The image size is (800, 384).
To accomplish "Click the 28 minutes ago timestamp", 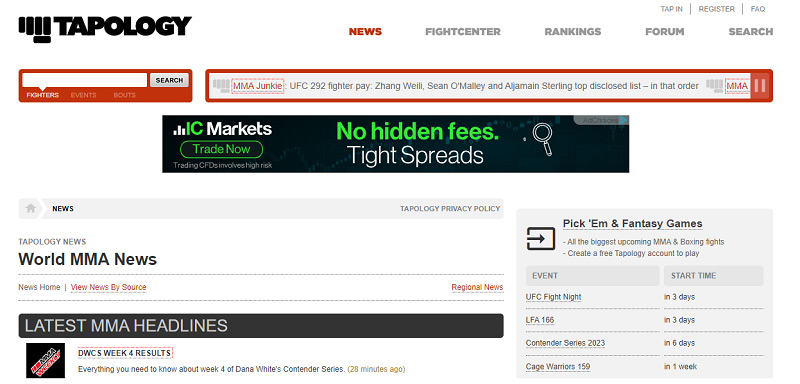I will pyautogui.click(x=376, y=369).
